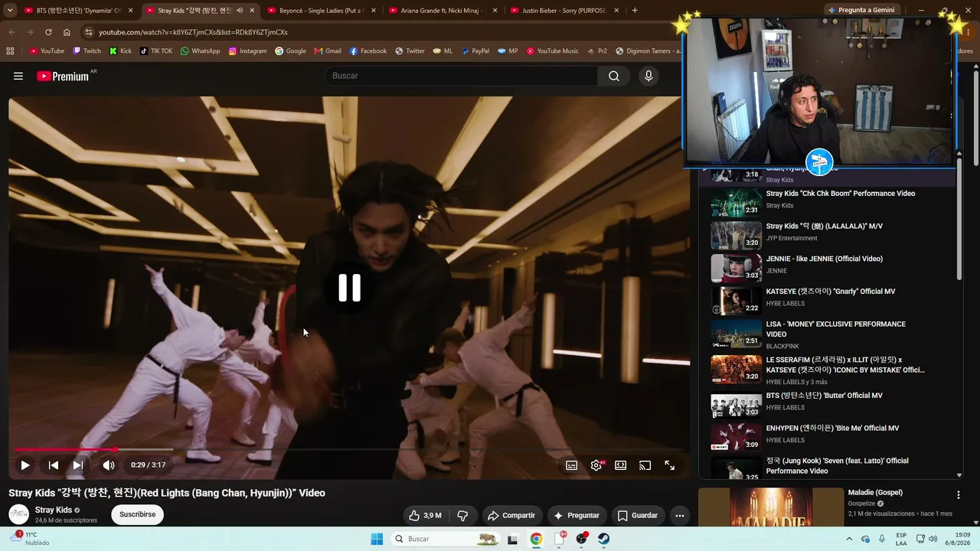Open more actions ellipsis below the video
The width and height of the screenshot is (980, 551).
tap(679, 515)
